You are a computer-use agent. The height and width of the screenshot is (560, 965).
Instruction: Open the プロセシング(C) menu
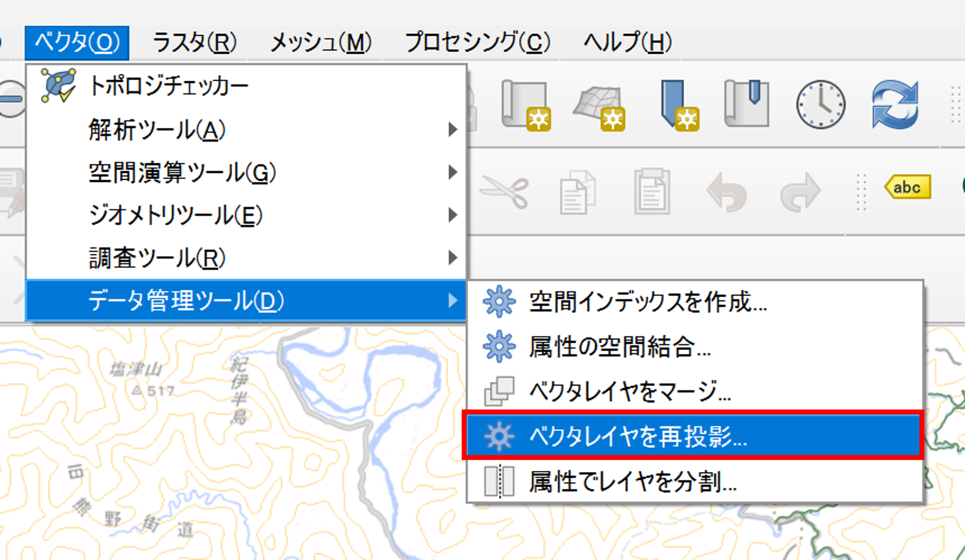pyautogui.click(x=478, y=43)
